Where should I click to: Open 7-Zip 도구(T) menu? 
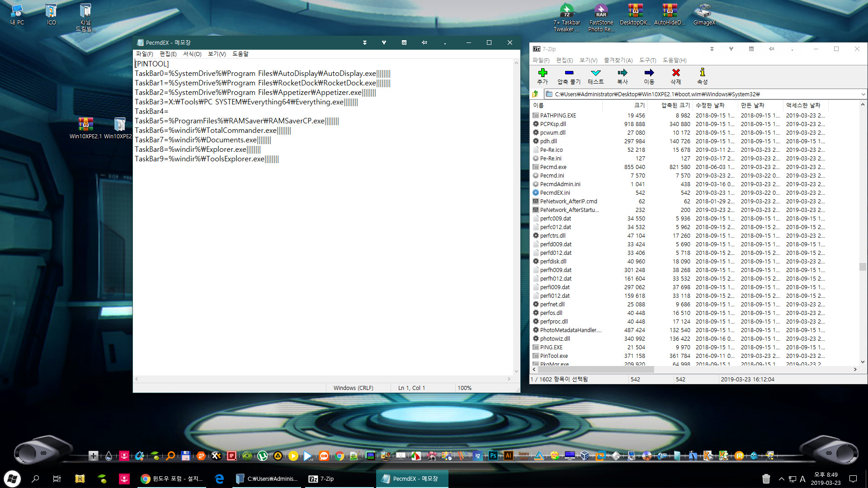point(647,60)
